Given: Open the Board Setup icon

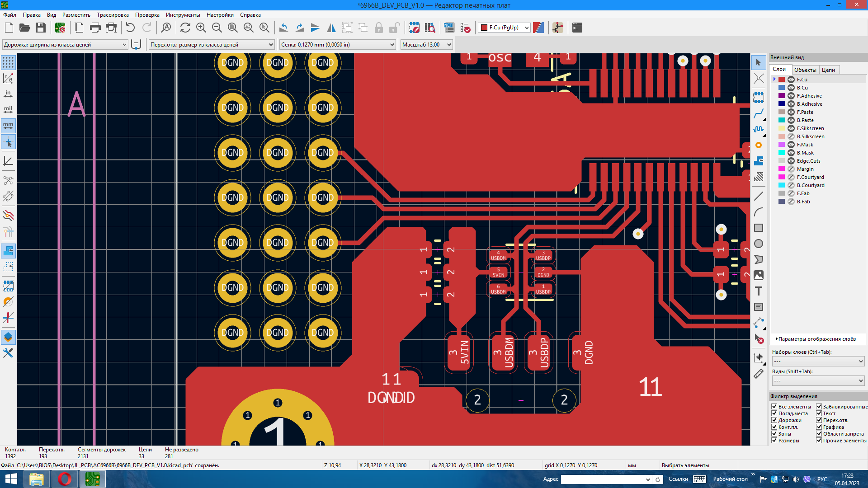Looking at the screenshot, I should tap(60, 28).
